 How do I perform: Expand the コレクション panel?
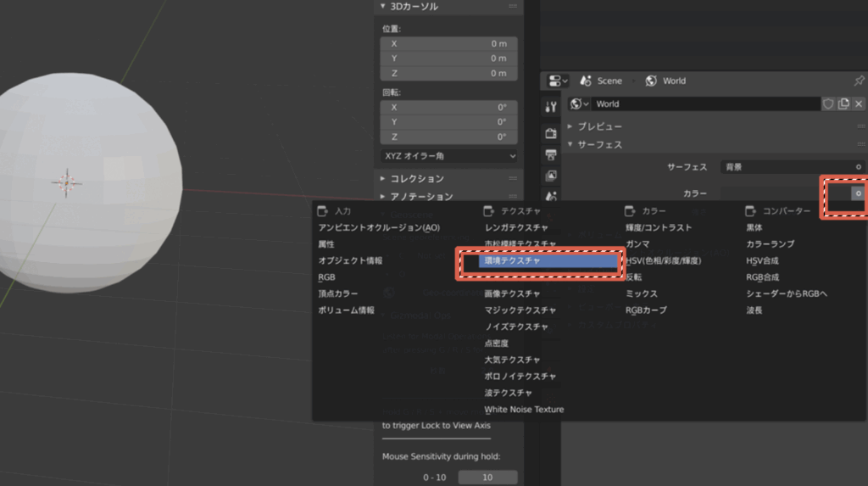tap(416, 179)
